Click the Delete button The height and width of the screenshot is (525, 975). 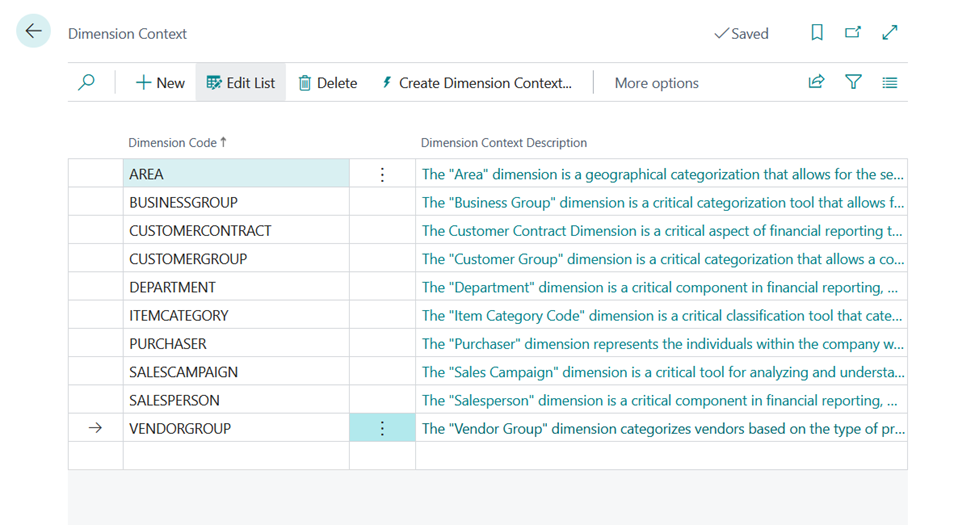[327, 83]
